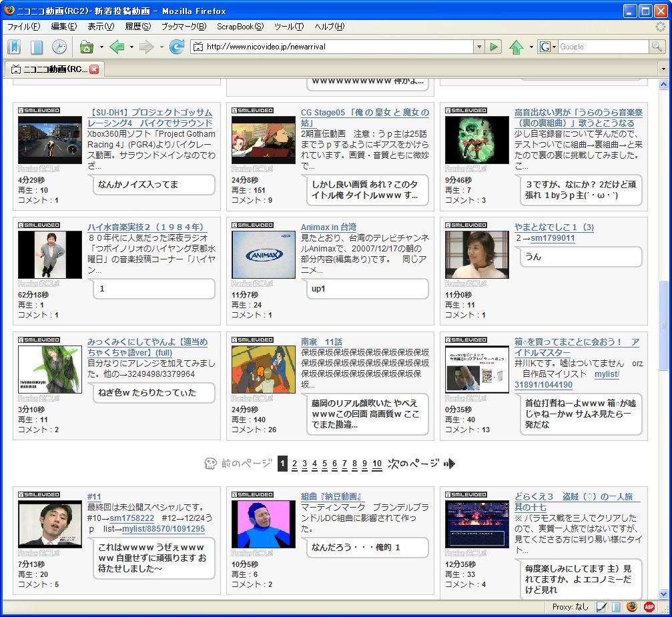The width and height of the screenshot is (672, 617).
Task: Click the Project Gotham Racing motorcycle thumbnail
Action: [50, 140]
